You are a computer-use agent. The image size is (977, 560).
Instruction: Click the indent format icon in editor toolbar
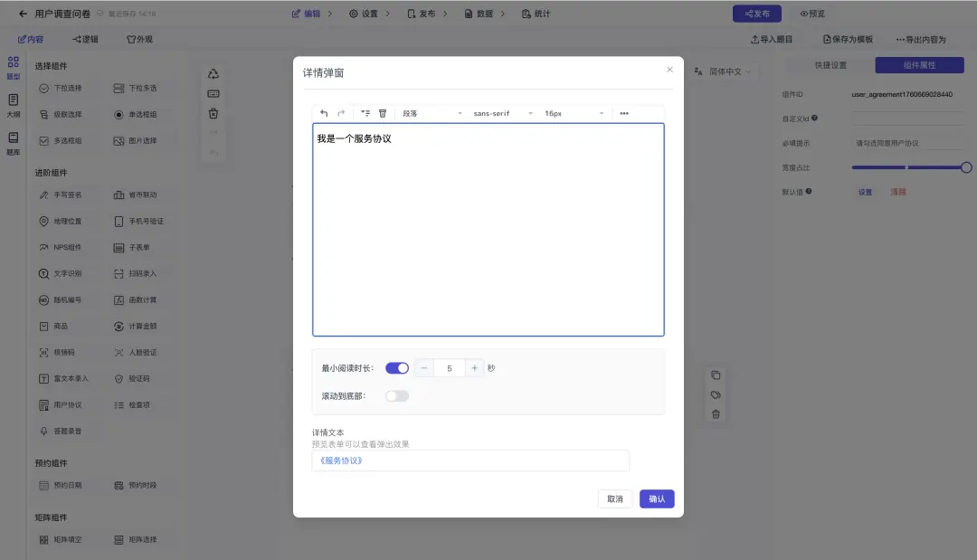365,113
